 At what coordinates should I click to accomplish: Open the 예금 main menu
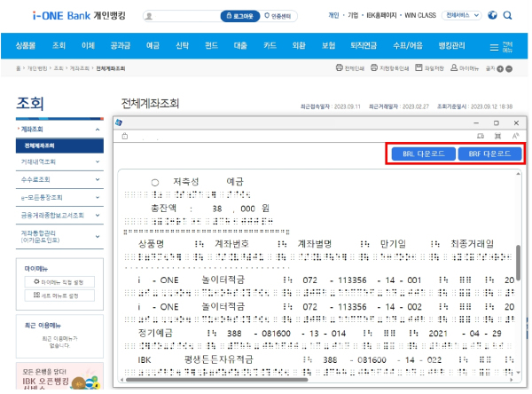coord(153,45)
